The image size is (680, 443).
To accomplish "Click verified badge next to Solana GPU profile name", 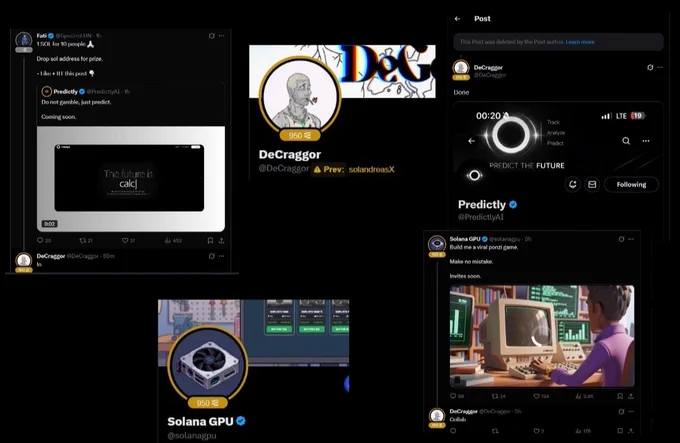I will point(241,421).
